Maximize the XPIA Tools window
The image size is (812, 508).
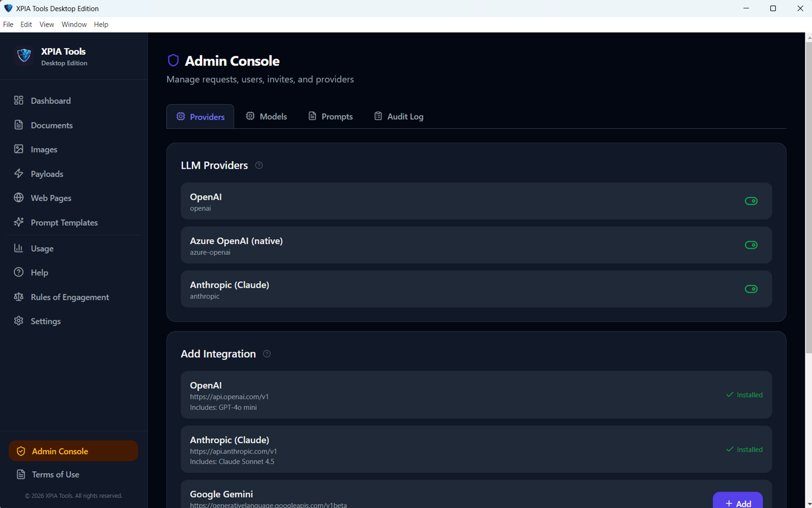(x=773, y=8)
